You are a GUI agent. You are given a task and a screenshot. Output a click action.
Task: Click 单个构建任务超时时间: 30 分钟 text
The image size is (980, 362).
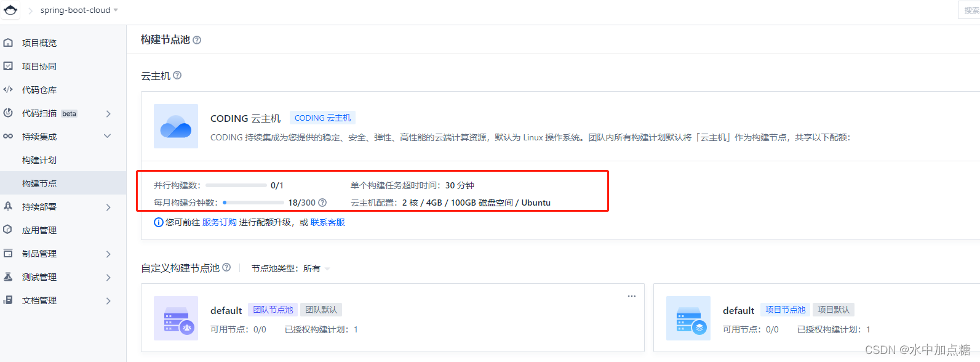tap(412, 185)
